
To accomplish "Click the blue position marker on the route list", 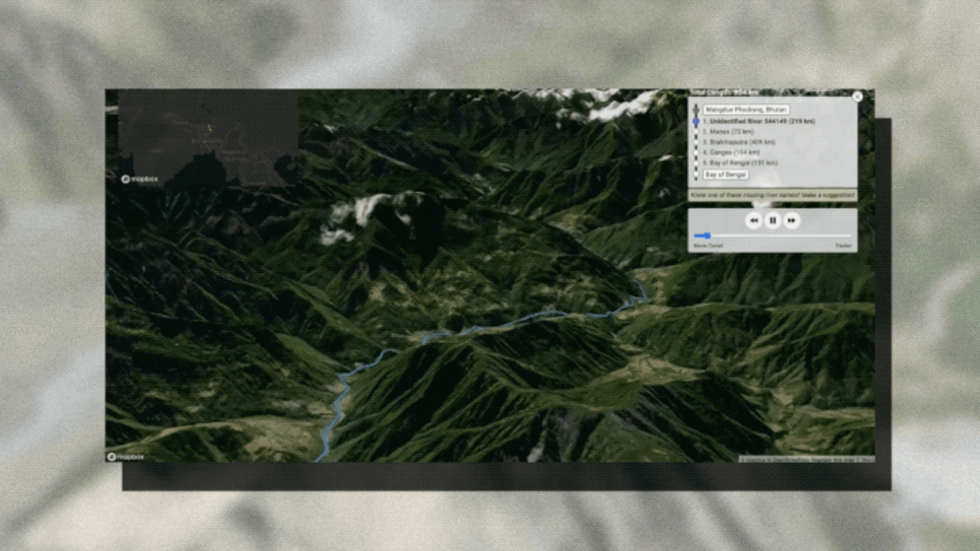I will [x=696, y=121].
